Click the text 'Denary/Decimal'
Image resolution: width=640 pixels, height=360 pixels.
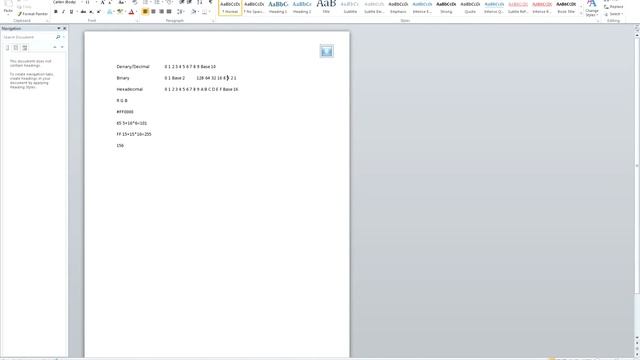tap(133, 67)
